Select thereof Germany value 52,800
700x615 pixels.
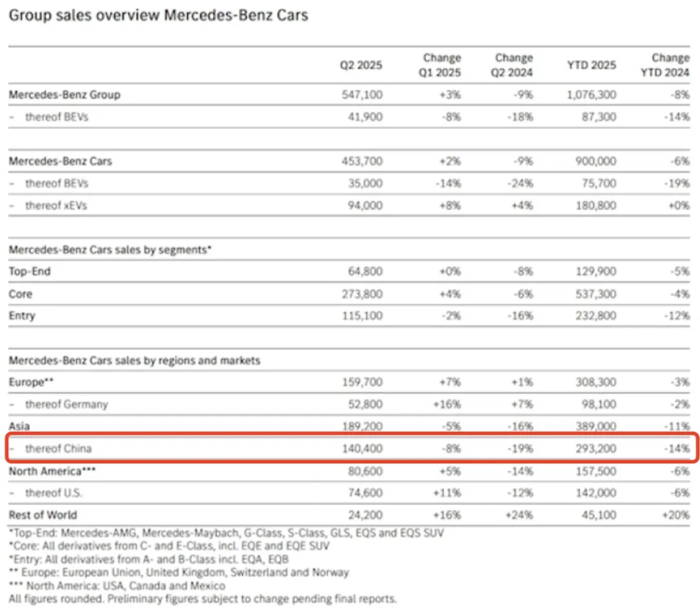pos(365,404)
